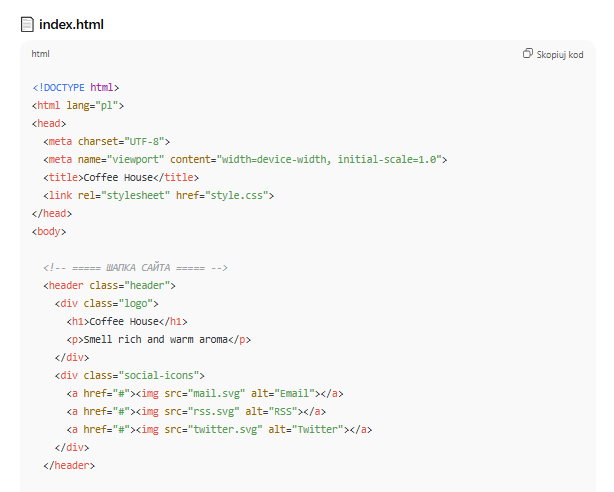Click the meta charset UTF-8 line
Screen dimensions: 614x492
pyautogui.click(x=107, y=141)
